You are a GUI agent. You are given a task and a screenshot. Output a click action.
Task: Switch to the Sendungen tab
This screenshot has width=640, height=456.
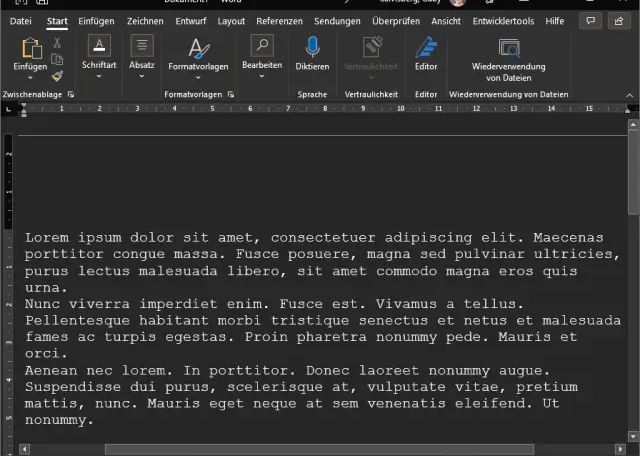[x=337, y=21]
